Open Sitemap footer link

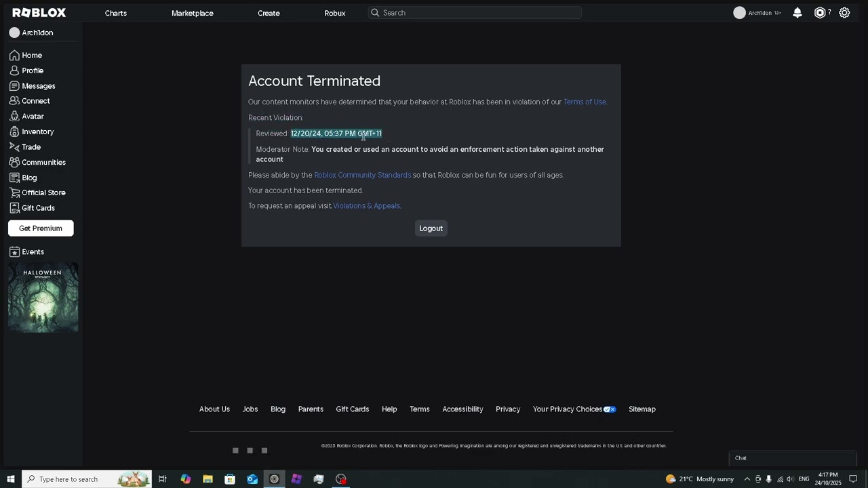pyautogui.click(x=642, y=409)
